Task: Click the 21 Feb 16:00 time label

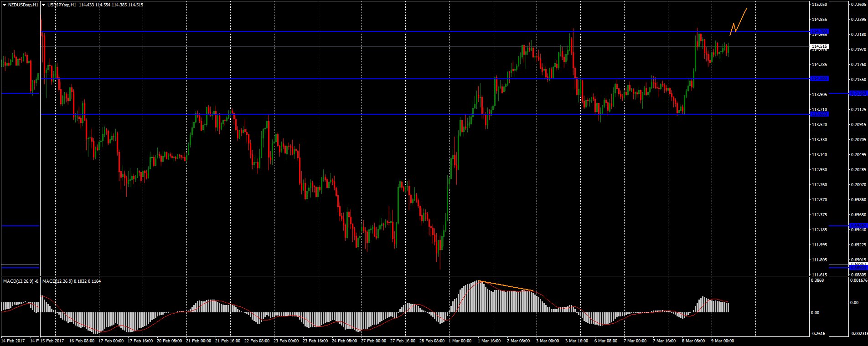Action: [227, 341]
